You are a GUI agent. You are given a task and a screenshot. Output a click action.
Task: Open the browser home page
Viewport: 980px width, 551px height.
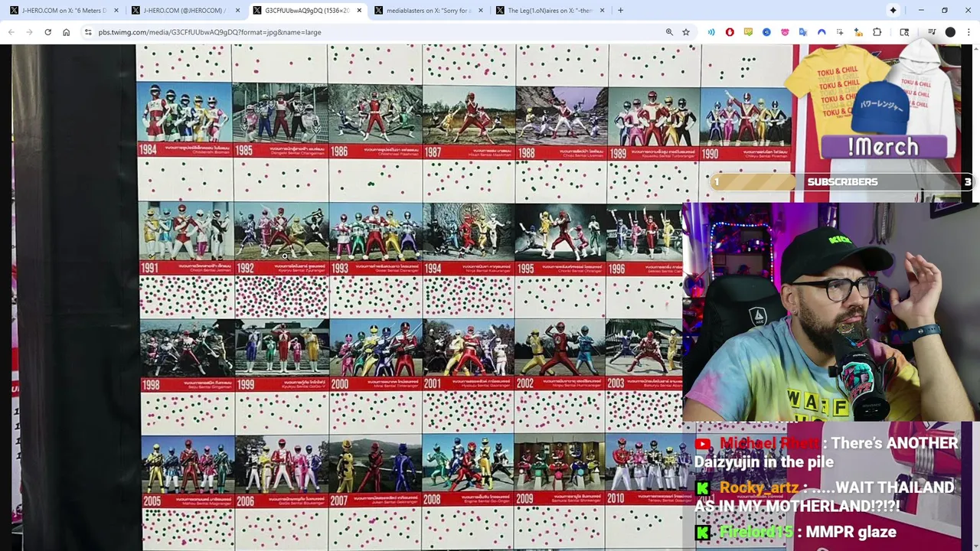(x=66, y=32)
